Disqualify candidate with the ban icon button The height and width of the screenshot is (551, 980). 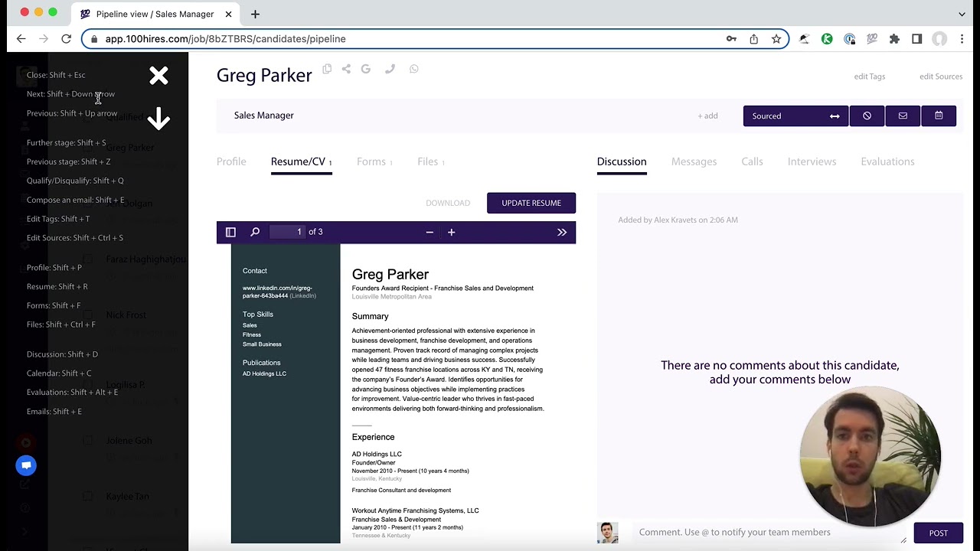[x=867, y=116]
